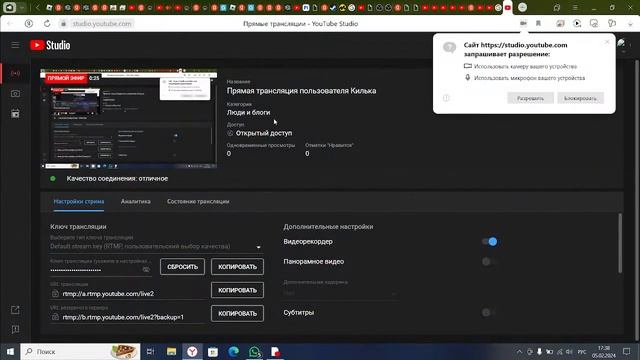640x360 pixels.
Task: Toggle the Панорамное видео switch
Action: [x=489, y=262]
